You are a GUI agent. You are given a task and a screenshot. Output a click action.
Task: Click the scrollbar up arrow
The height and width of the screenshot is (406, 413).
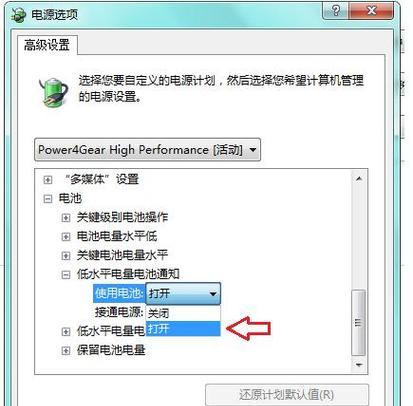pos(359,179)
